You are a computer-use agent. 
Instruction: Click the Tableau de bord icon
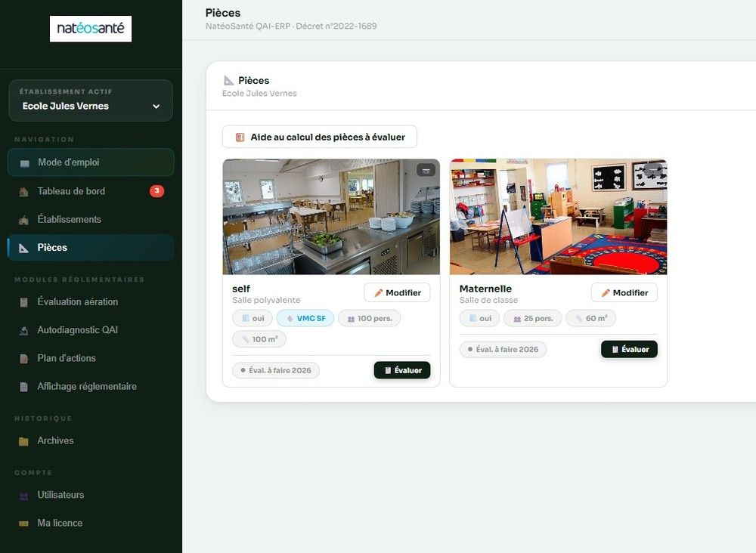point(23,192)
